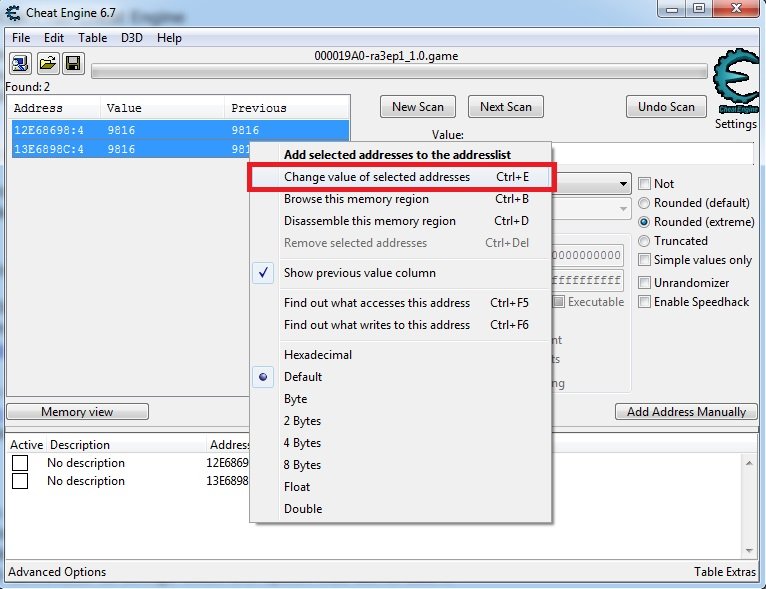The height and width of the screenshot is (589, 766).
Task: Open the process list icon
Action: pyautogui.click(x=20, y=63)
